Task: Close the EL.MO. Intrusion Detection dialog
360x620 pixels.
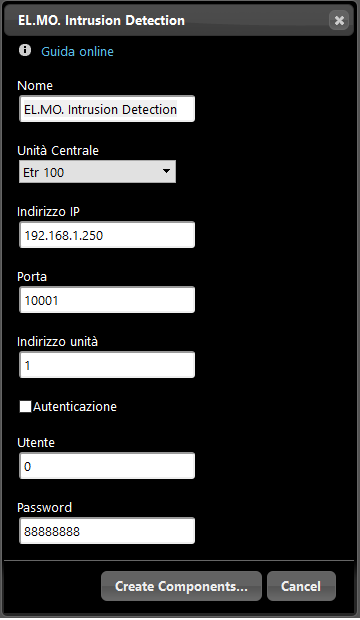Action: [339, 20]
